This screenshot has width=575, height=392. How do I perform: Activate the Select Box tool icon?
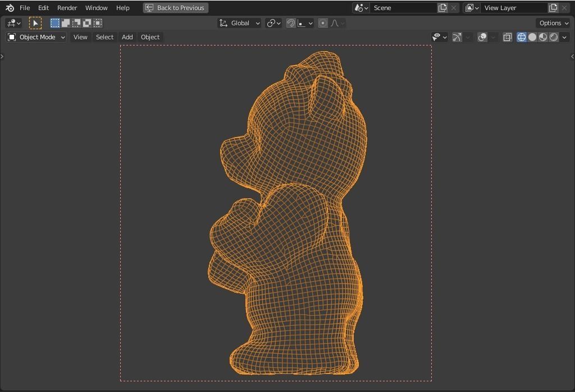pos(35,23)
